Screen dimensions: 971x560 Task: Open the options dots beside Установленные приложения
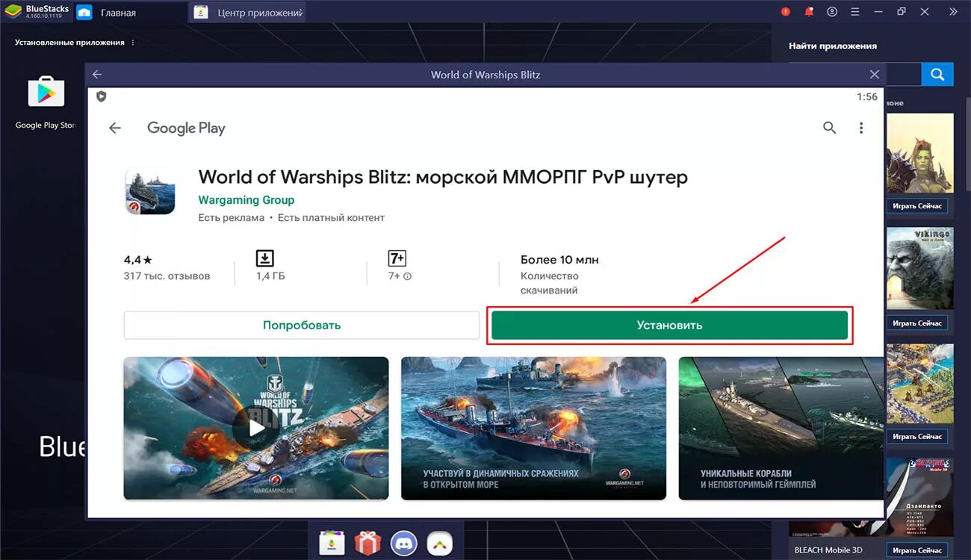coord(134,43)
